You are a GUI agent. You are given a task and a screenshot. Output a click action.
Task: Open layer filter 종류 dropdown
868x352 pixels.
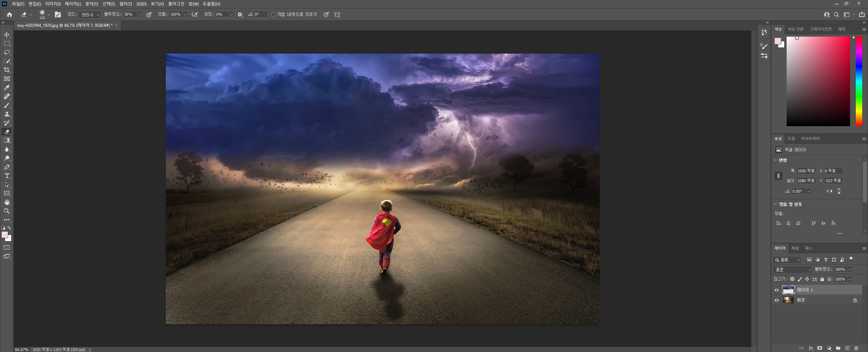787,260
